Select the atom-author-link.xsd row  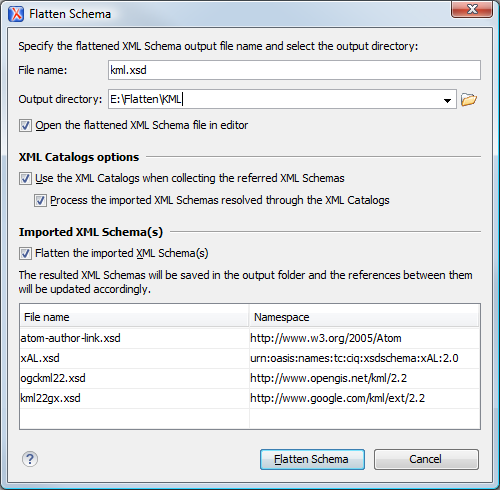point(250,338)
